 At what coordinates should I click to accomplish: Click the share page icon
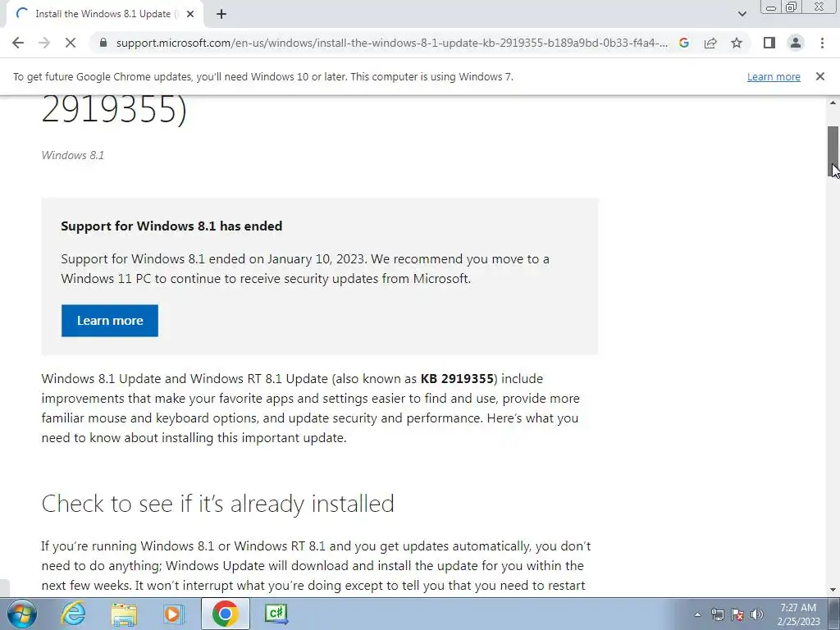point(710,43)
